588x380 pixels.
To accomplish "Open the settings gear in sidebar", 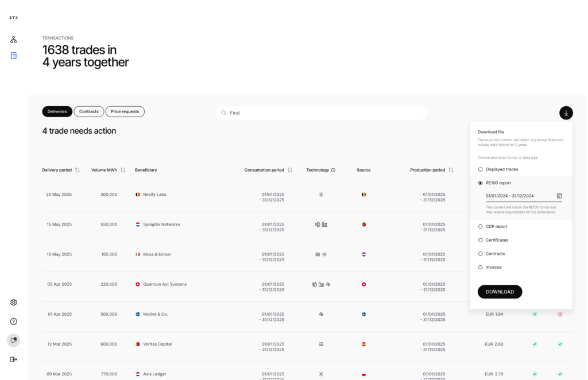I will (x=13, y=303).
